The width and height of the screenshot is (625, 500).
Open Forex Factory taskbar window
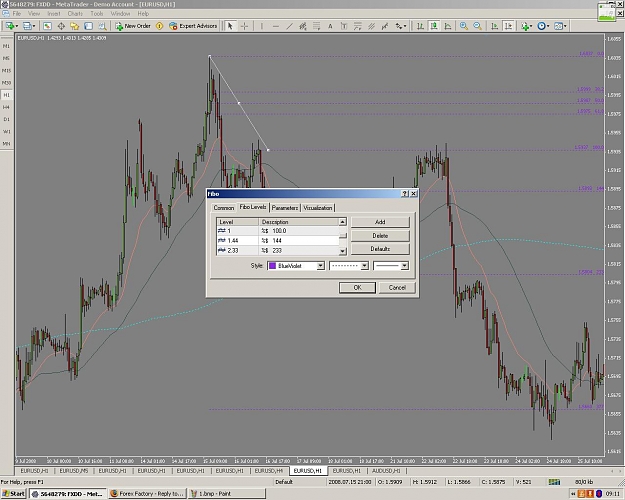tap(147, 494)
